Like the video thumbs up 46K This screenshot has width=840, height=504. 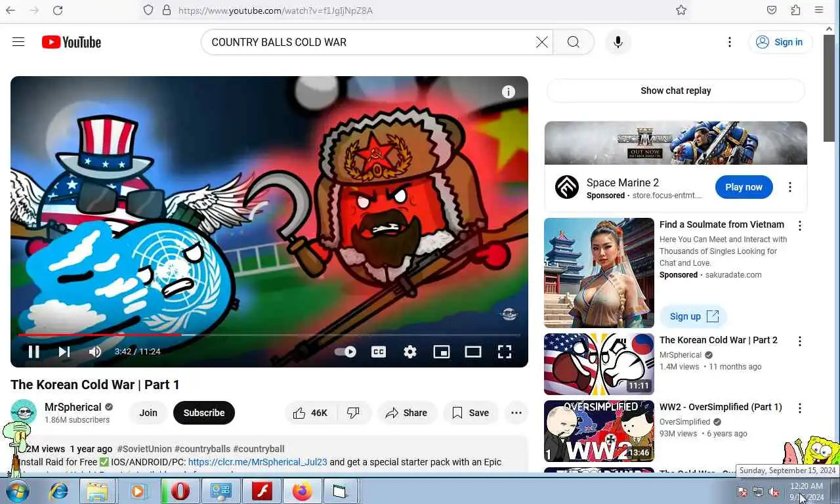point(311,413)
